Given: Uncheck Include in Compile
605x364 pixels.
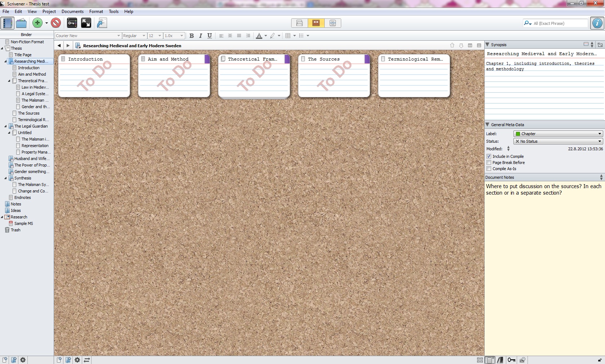Looking at the screenshot, I should tap(489, 156).
